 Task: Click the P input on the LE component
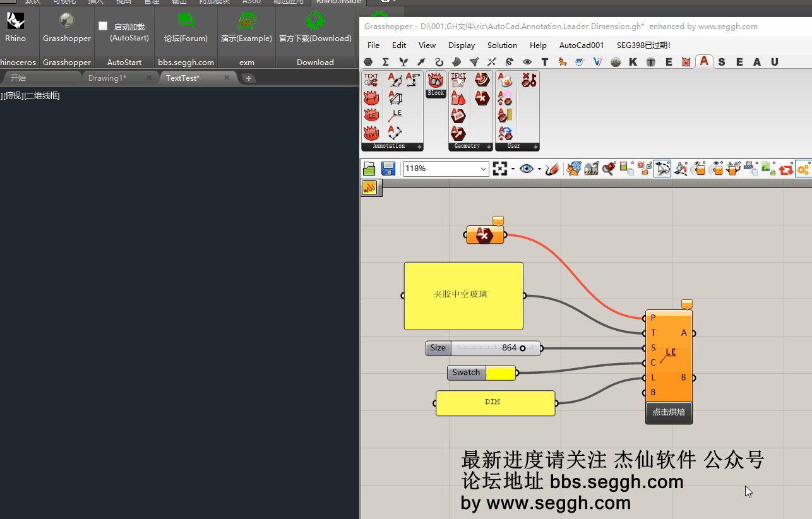click(652, 318)
